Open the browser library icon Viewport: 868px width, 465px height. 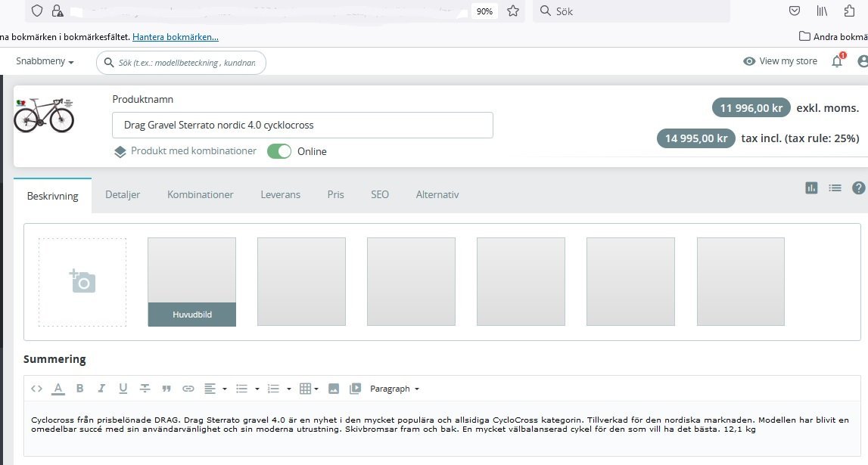(822, 11)
